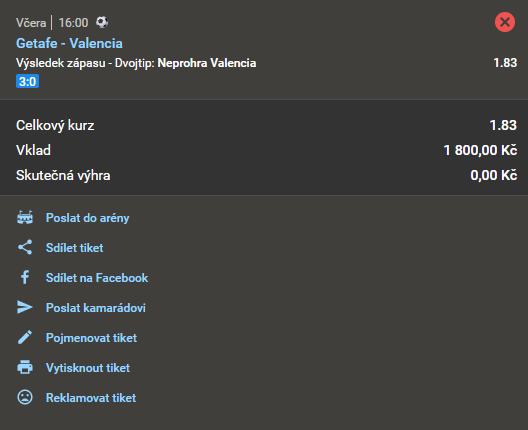Click the paper plane send icon

(25, 307)
